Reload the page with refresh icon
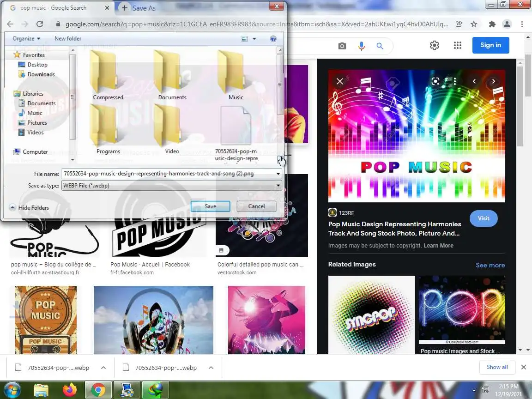This screenshot has height=399, width=532. click(40, 24)
